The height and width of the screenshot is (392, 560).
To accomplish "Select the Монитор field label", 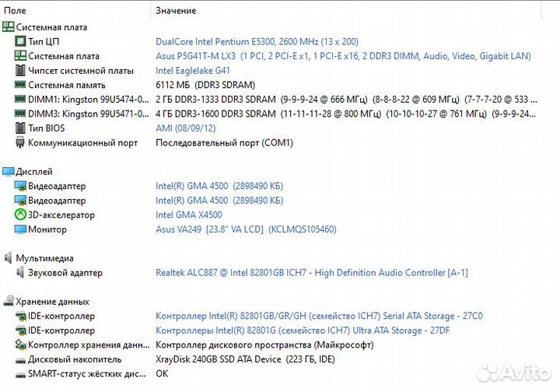I will (47, 229).
